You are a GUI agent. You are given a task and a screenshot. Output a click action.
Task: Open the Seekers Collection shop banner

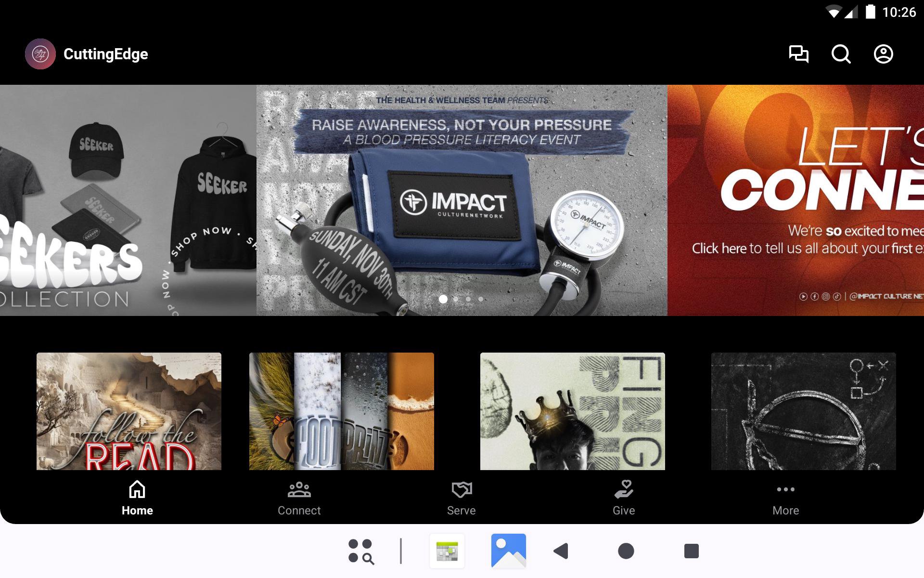[128, 200]
